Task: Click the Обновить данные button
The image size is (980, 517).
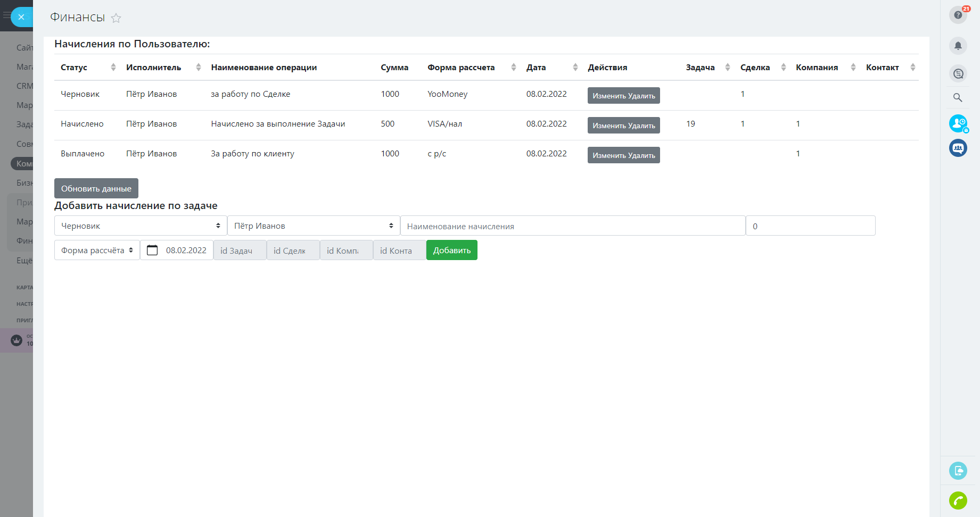Action: click(x=96, y=188)
